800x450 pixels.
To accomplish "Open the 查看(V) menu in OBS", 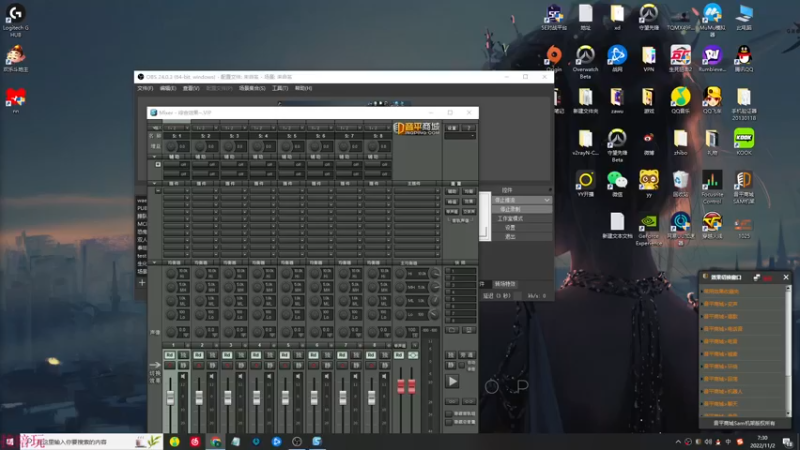I will pyautogui.click(x=191, y=88).
